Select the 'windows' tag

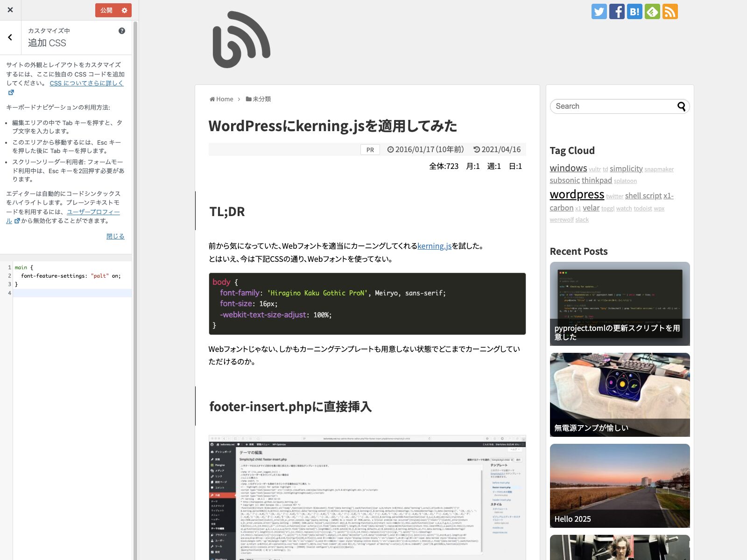coord(568,168)
